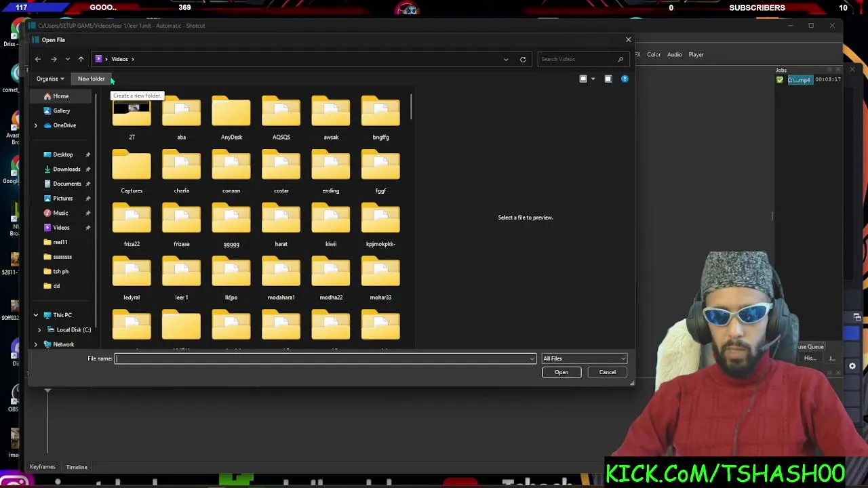Click the Open button
The width and height of the screenshot is (868, 488).
(x=561, y=372)
